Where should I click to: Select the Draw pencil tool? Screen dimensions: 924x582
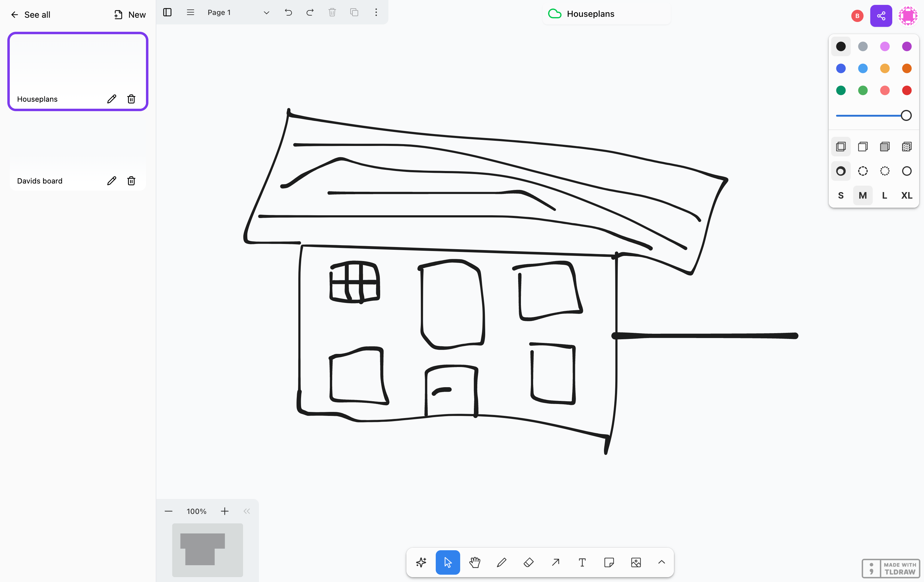click(501, 562)
